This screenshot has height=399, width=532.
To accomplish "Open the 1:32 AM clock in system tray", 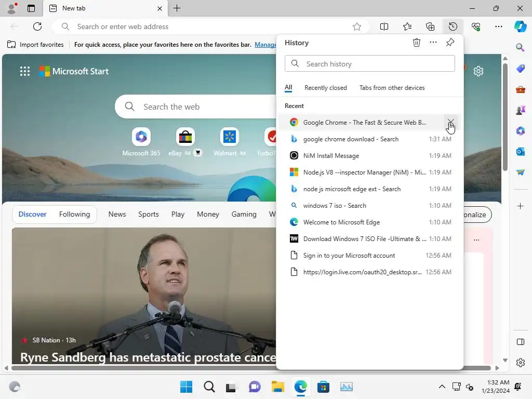I will (496, 387).
